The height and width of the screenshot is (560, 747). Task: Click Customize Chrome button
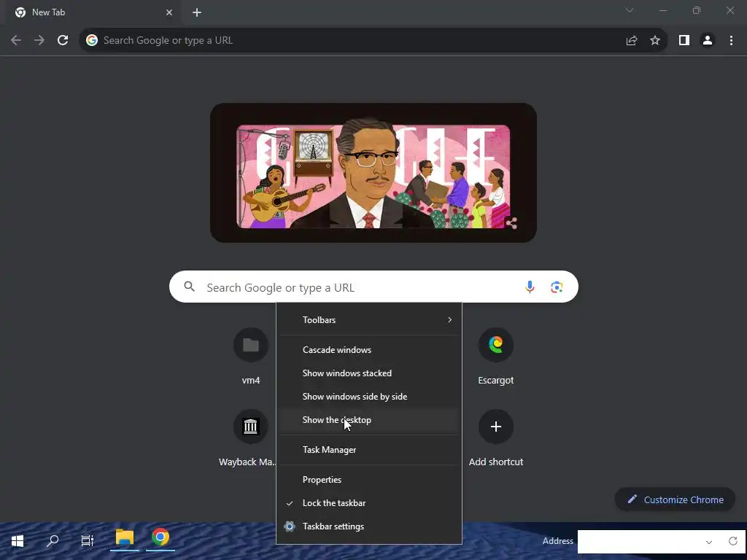tap(675, 499)
